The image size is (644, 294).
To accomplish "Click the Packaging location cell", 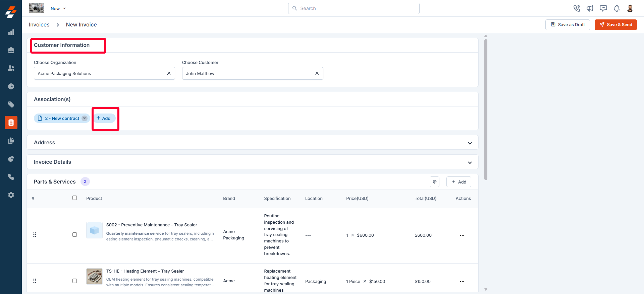I will 316,282.
